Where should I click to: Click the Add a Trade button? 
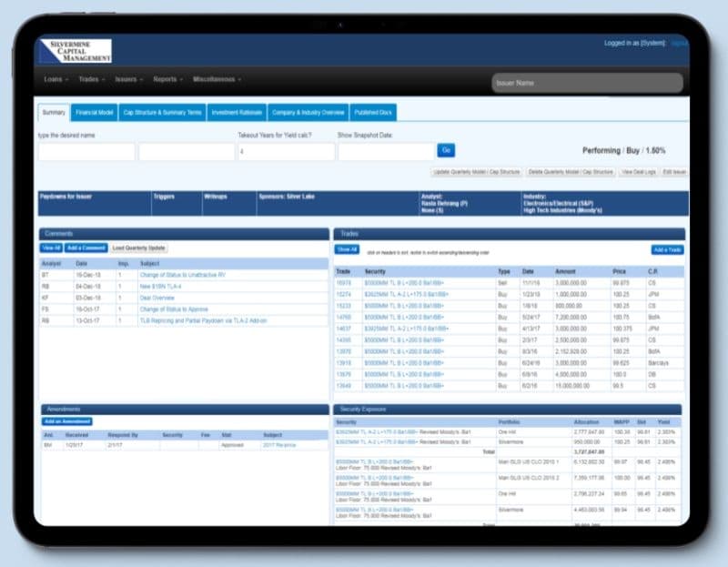point(667,249)
